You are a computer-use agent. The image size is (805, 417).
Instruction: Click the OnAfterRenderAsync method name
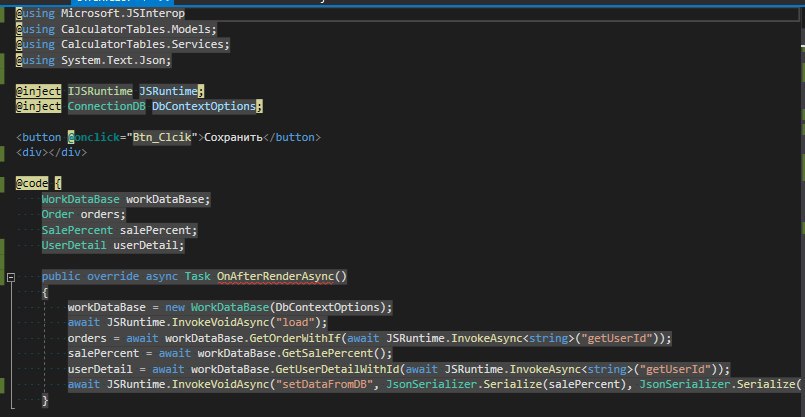point(275,277)
